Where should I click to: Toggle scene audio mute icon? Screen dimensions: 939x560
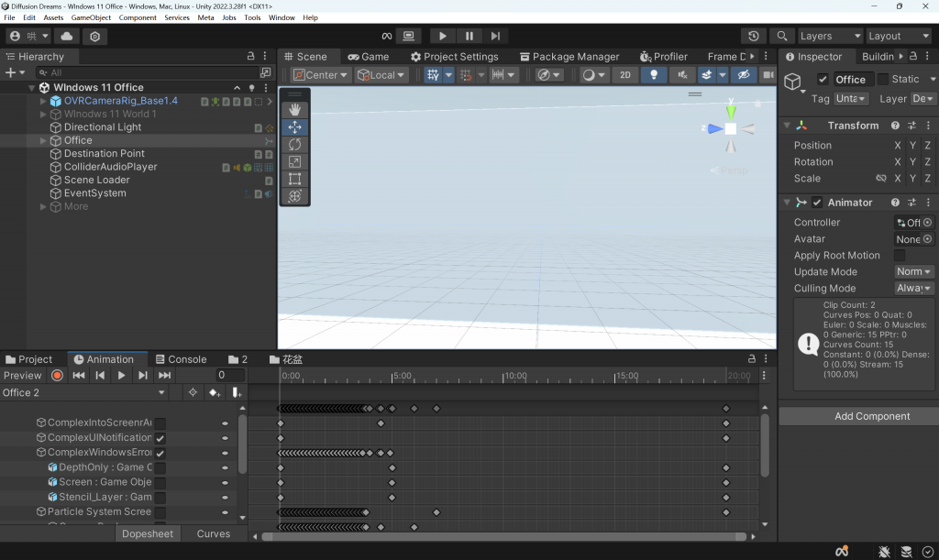(682, 75)
